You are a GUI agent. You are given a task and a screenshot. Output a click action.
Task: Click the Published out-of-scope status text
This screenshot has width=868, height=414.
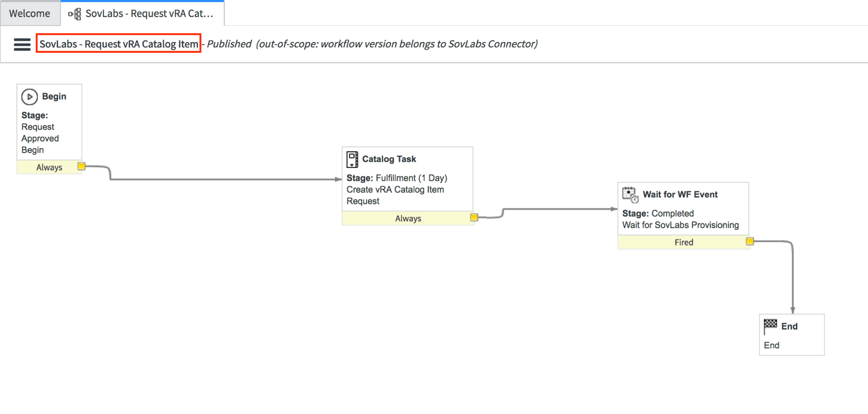[372, 44]
